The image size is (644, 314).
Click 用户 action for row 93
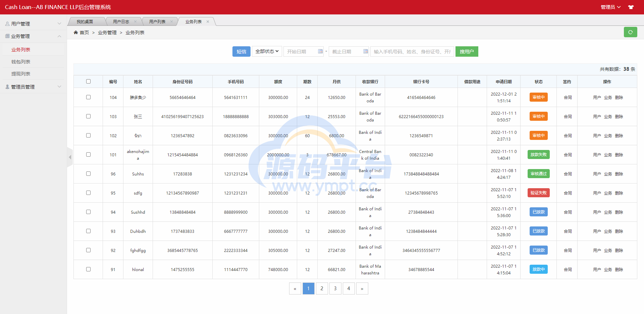coord(597,231)
